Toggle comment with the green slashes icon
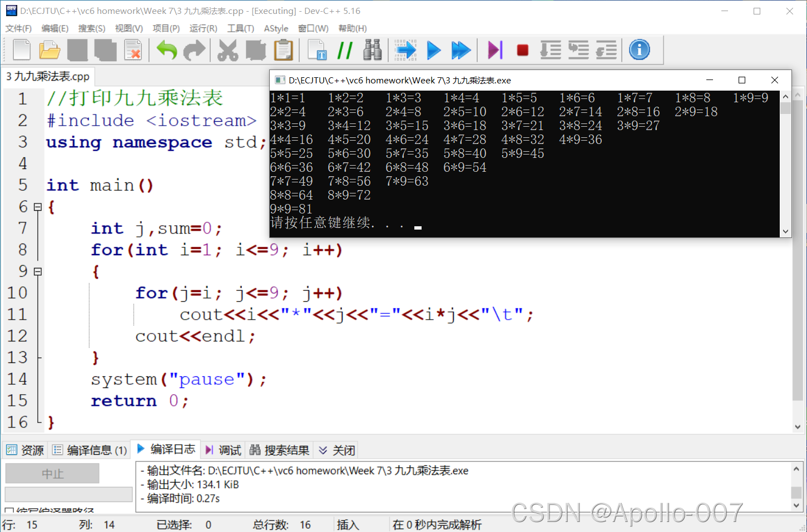 (345, 50)
